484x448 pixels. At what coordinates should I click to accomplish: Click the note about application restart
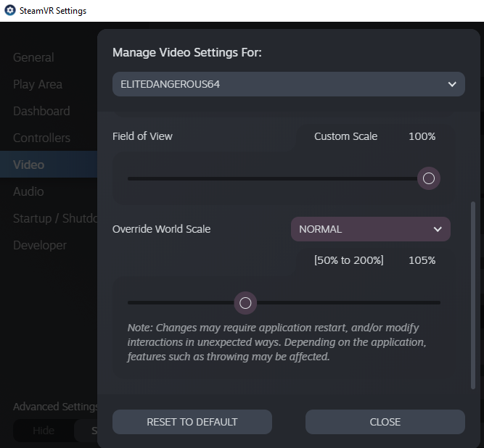tap(277, 342)
